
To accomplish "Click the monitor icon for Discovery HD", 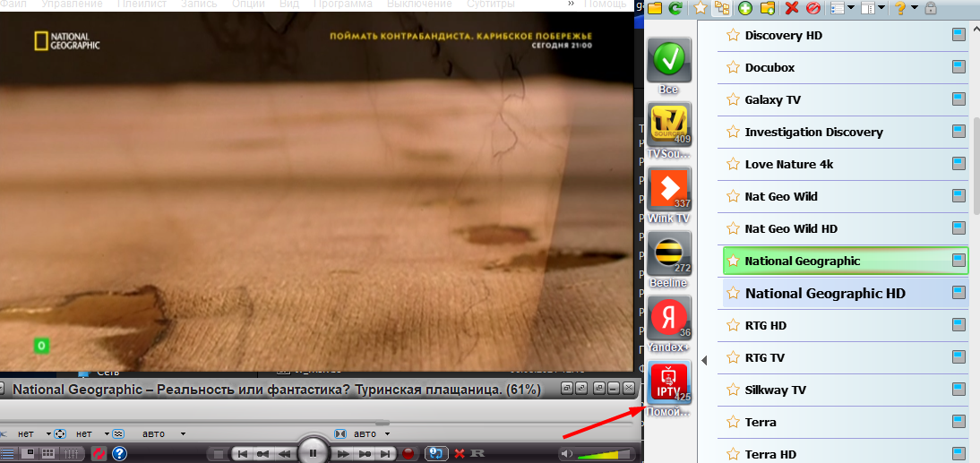I will pyautogui.click(x=959, y=35).
